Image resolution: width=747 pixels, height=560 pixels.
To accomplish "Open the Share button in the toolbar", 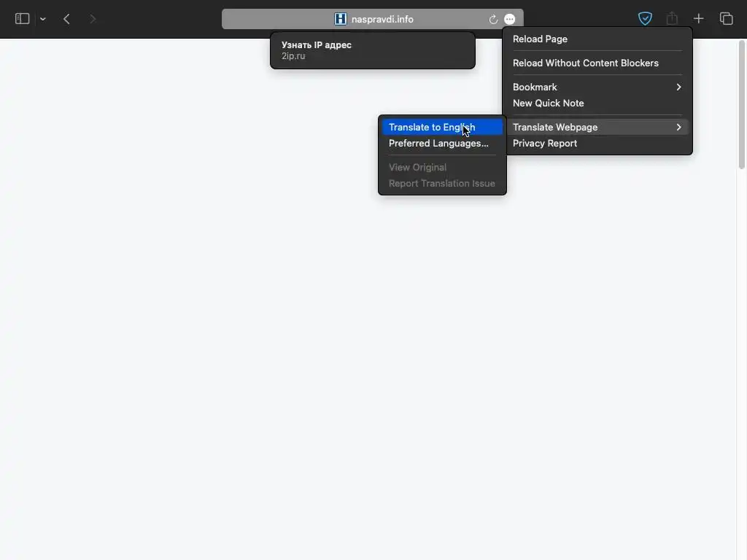I will 672,18.
